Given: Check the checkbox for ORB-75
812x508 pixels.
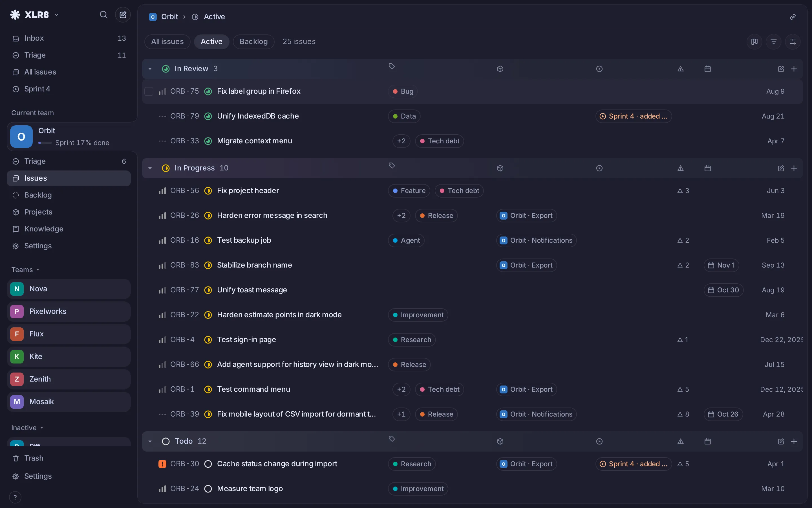Looking at the screenshot, I should click(149, 91).
